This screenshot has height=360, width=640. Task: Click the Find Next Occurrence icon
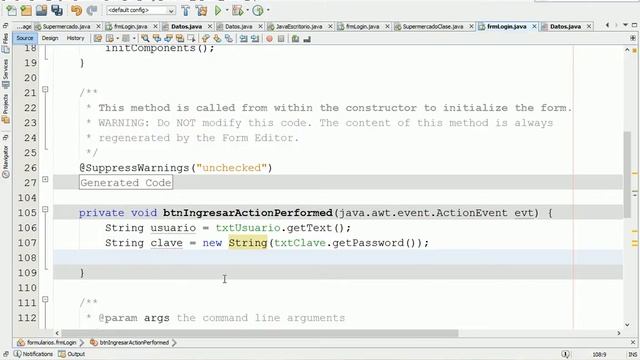coord(168,39)
